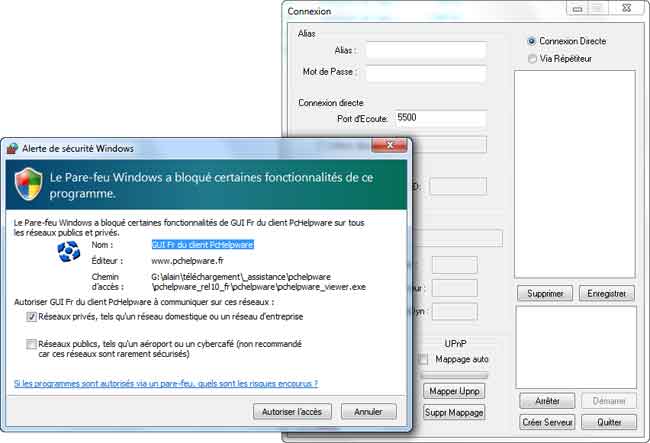
Task: Click the lower list box in Connexion window
Action: [576, 347]
